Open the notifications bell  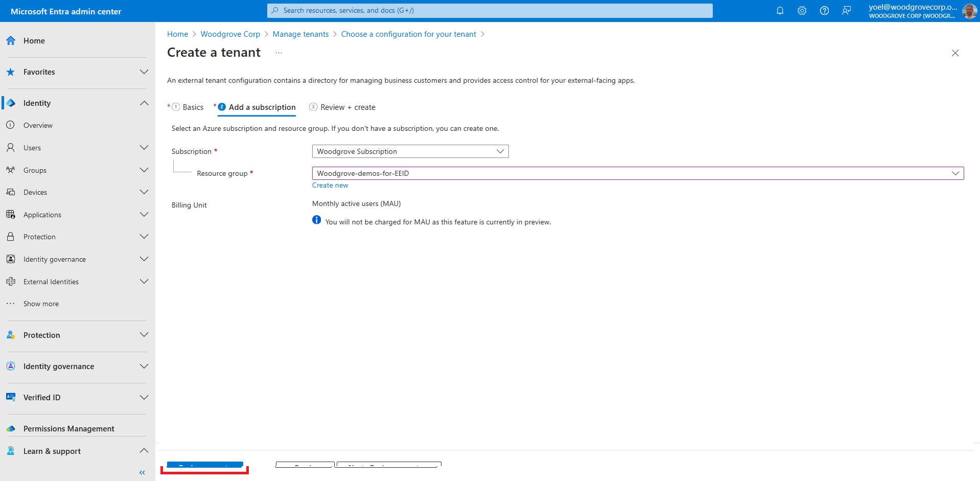780,11
